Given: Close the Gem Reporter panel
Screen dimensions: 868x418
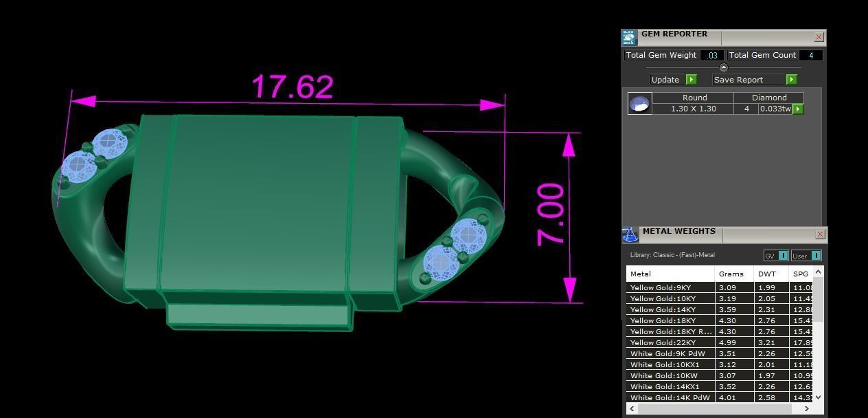Looking at the screenshot, I should [819, 37].
